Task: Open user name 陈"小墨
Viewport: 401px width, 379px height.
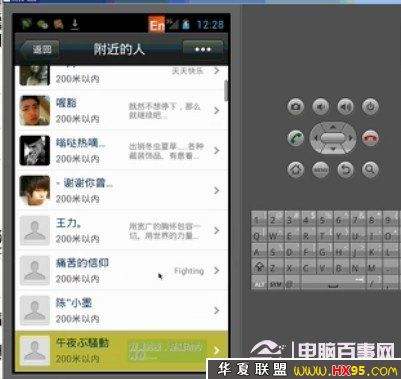Action: click(x=74, y=303)
